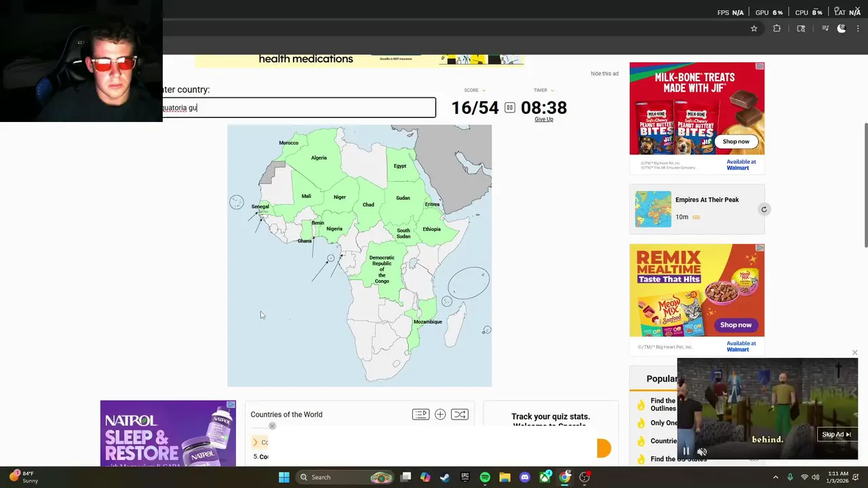Click the Natrol Sleep & Restore ad
The height and width of the screenshot is (488, 868).
(168, 433)
